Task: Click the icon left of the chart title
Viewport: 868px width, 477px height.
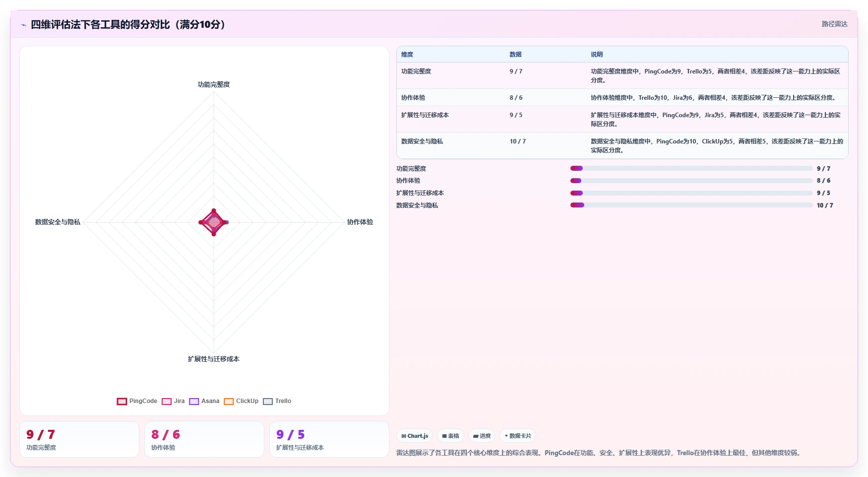Action: (x=23, y=25)
